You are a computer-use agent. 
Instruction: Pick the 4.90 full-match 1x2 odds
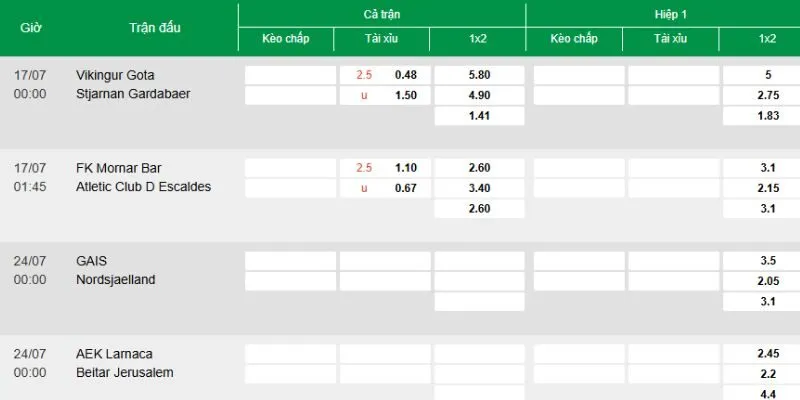pos(479,95)
